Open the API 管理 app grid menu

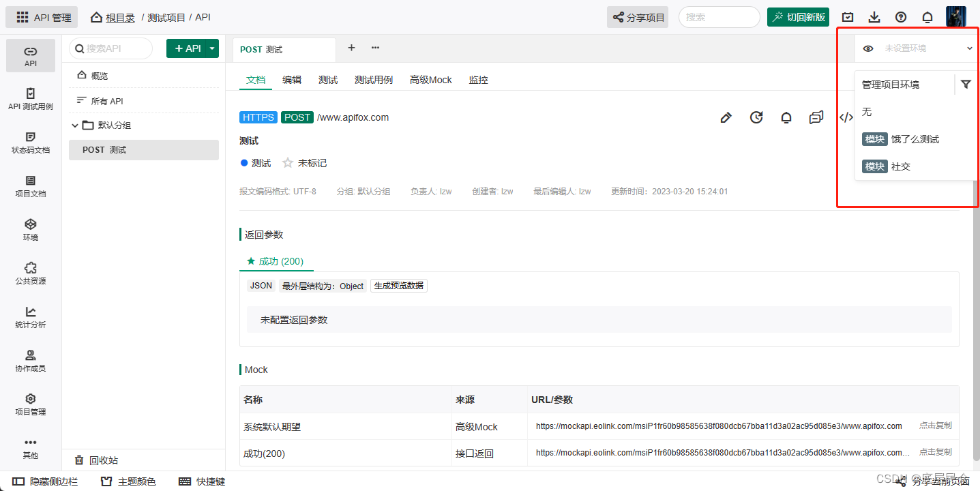[x=42, y=17]
